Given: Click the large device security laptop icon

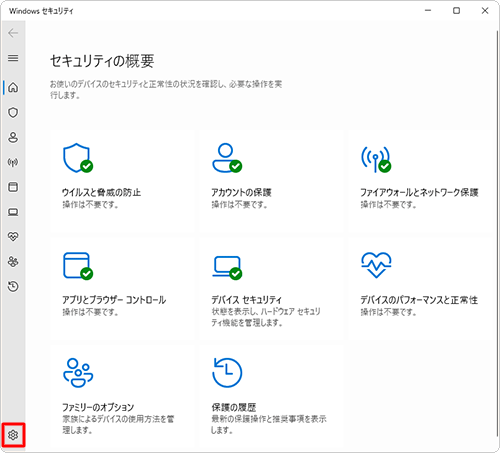Looking at the screenshot, I should 227,268.
